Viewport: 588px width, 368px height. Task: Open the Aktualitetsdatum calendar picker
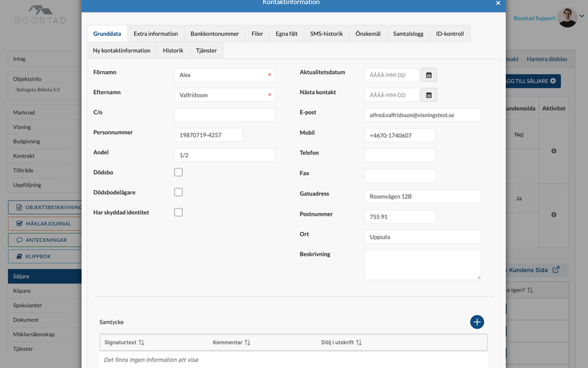[x=429, y=75]
